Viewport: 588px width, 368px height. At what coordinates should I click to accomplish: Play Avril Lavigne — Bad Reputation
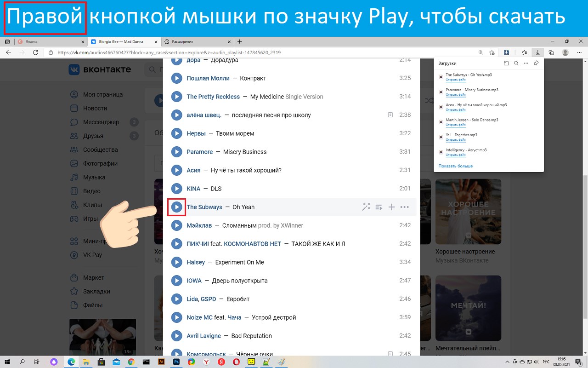[176, 336]
